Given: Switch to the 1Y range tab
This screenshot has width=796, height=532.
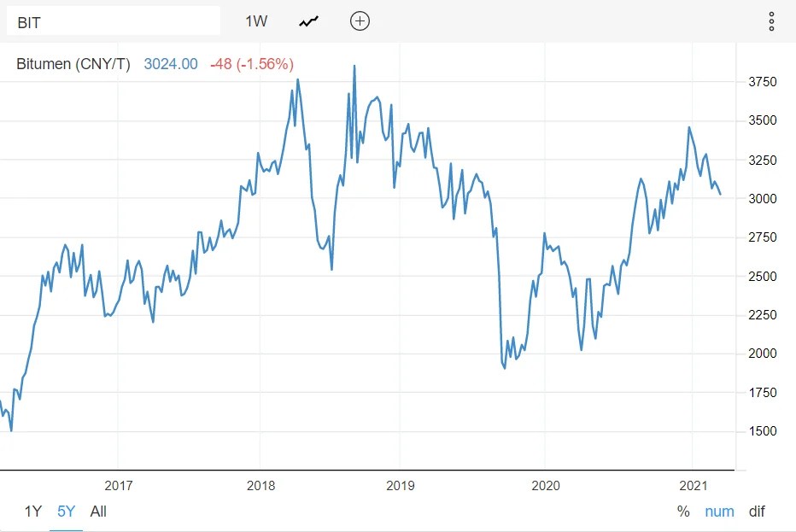Looking at the screenshot, I should click(32, 511).
